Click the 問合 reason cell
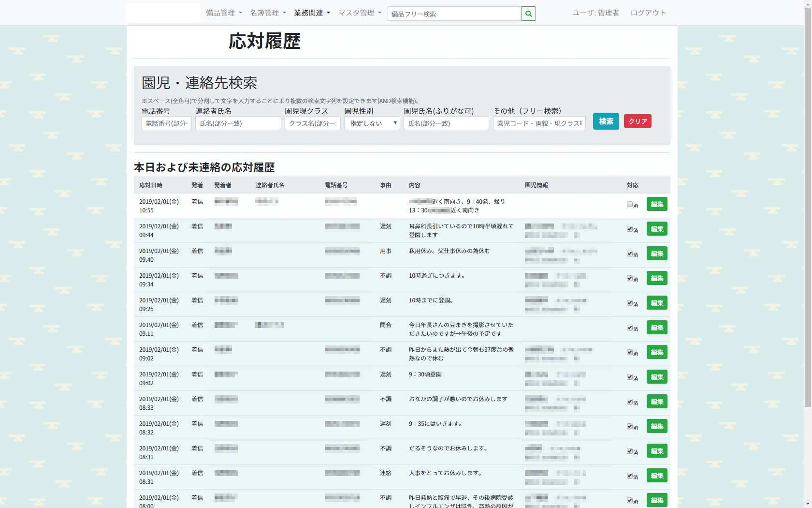The image size is (812, 508). point(386,325)
